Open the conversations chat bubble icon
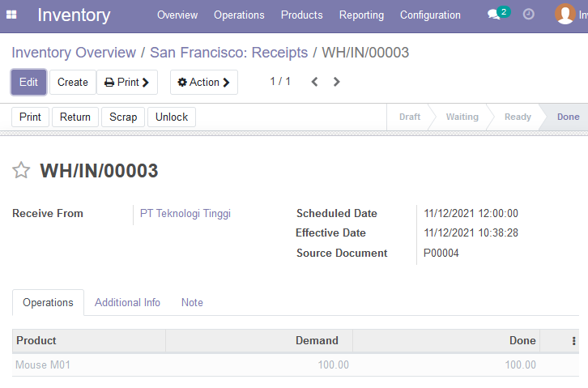The image size is (588, 388). click(x=494, y=15)
